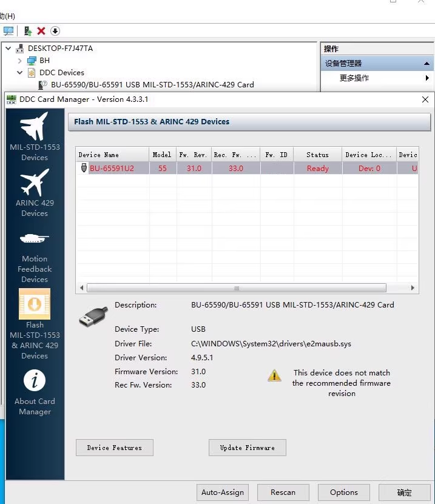The width and height of the screenshot is (435, 504).
Task: Click Ready status cell
Action: 318,168
